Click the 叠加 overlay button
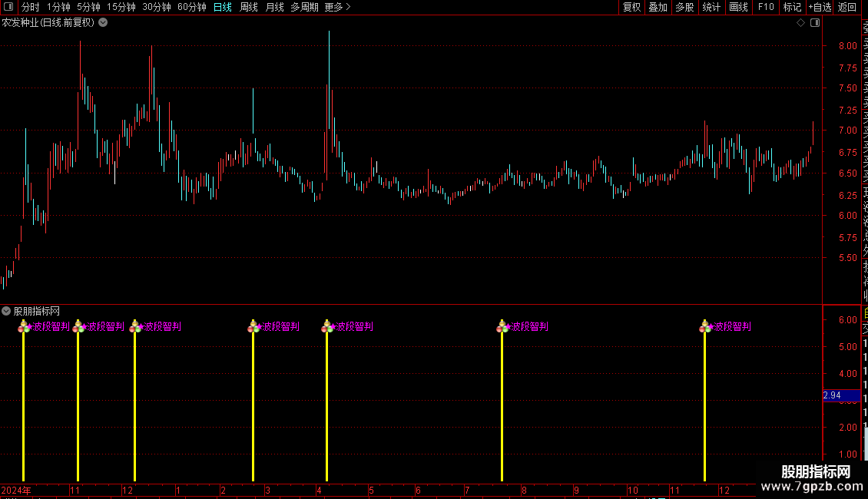The image size is (868, 499). [x=658, y=7]
